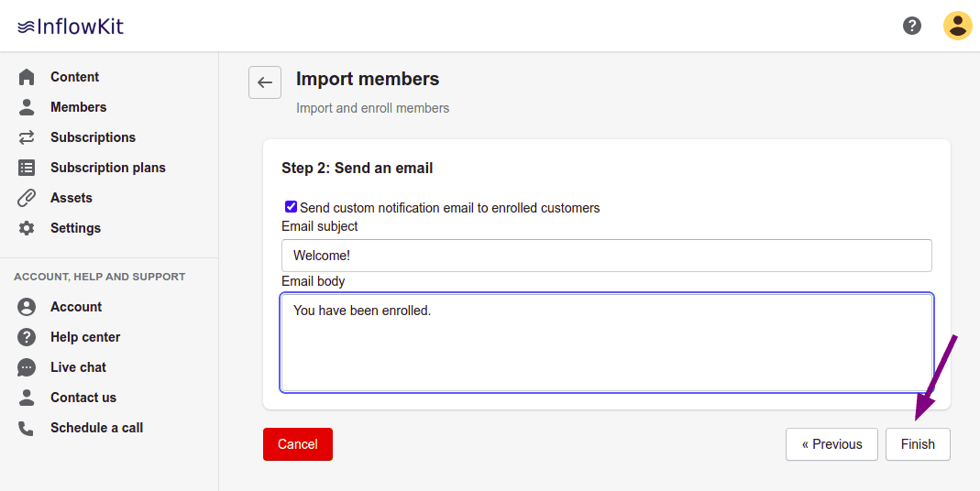
Task: Open the Account menu item
Action: [76, 307]
